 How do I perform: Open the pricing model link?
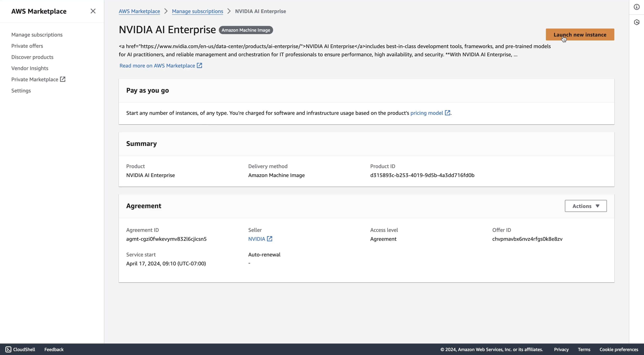click(x=427, y=113)
